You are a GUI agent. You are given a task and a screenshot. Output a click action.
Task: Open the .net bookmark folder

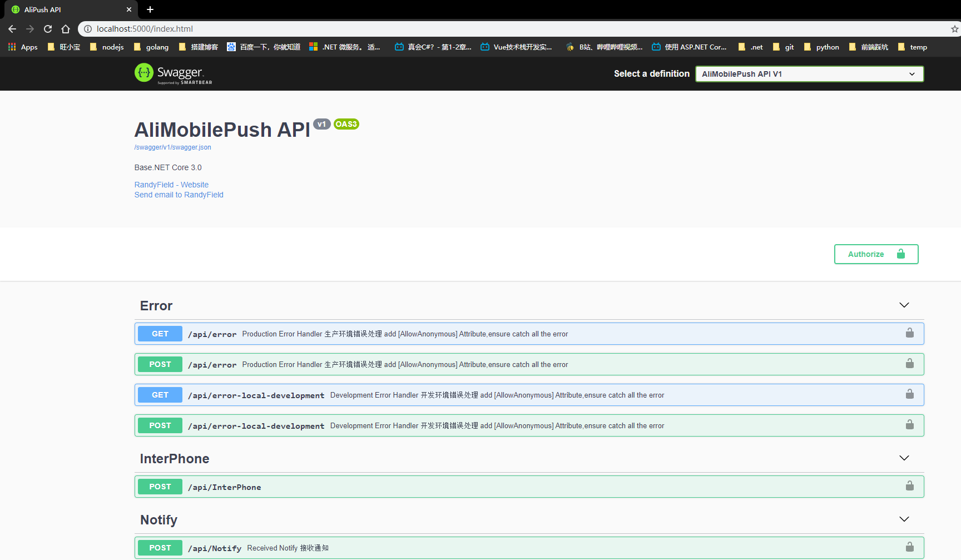pyautogui.click(x=751, y=47)
